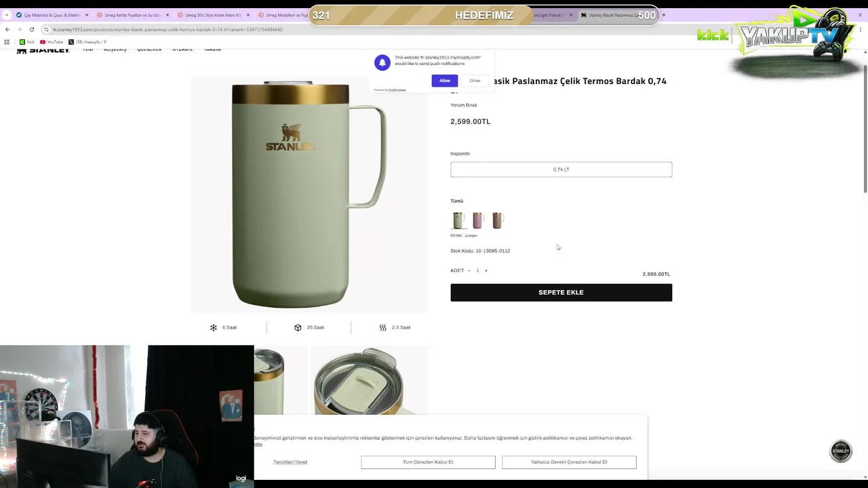Open the apps grid icon in bookmarks bar

[x=7, y=42]
